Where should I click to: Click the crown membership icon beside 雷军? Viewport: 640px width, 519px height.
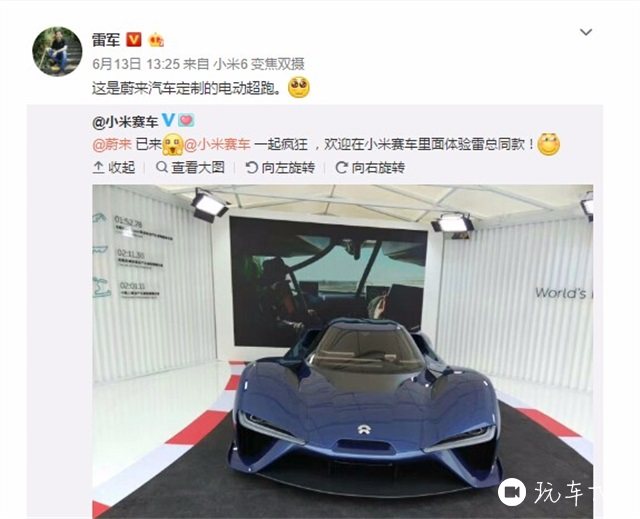(x=157, y=40)
